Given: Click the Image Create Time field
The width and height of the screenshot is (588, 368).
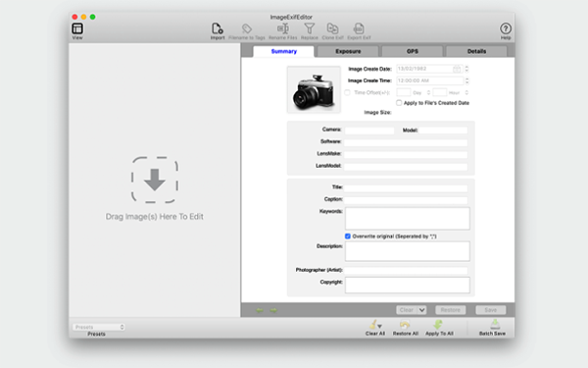Looking at the screenshot, I should (430, 80).
